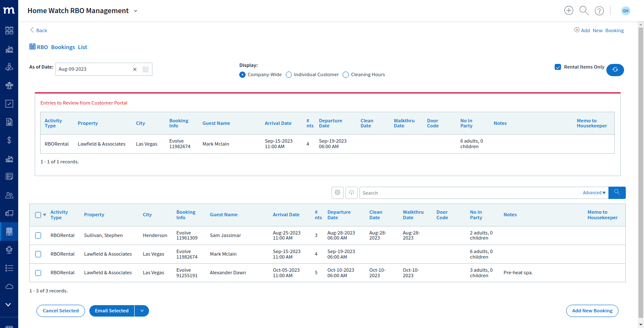
Task: Click the cloud download export icon
Action: tap(351, 193)
